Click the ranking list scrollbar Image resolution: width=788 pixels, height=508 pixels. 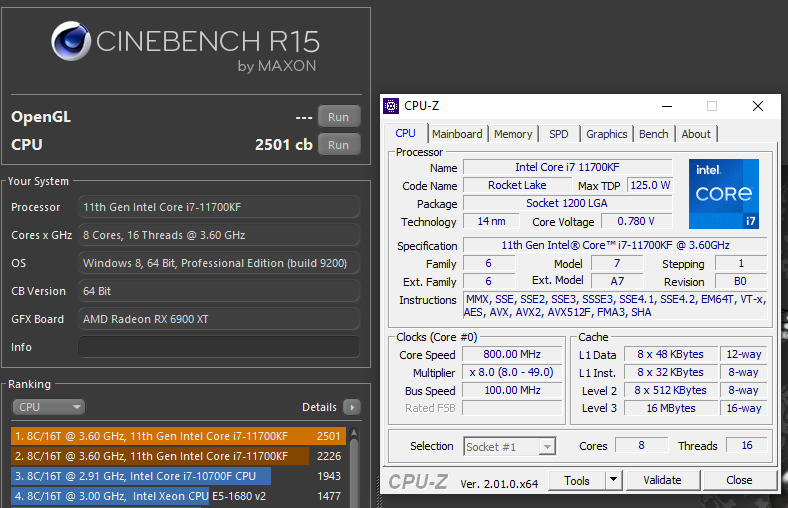pos(354,470)
